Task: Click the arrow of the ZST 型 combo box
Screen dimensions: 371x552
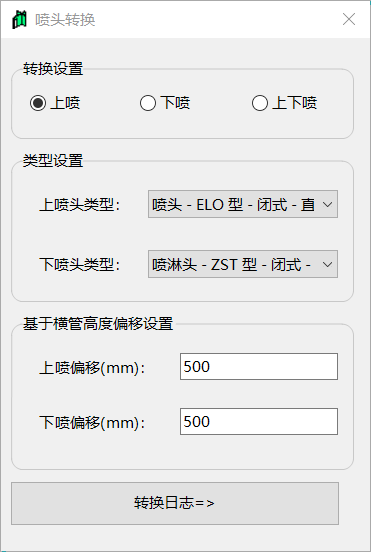Action: coord(327,264)
